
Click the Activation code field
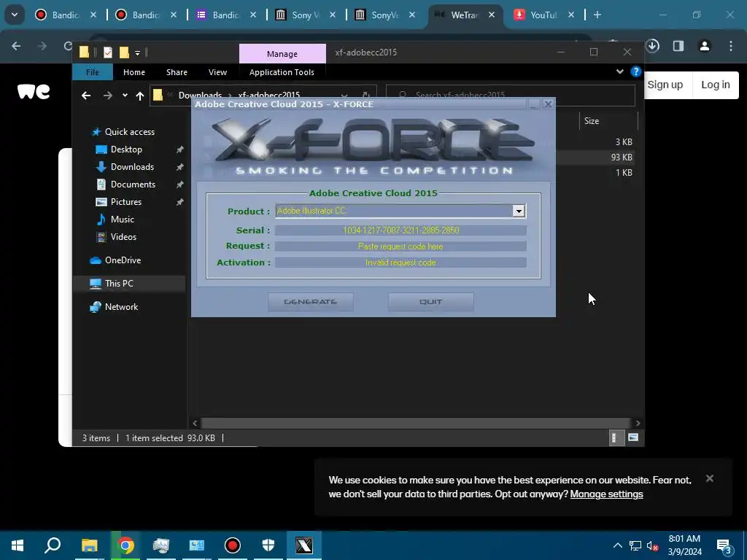tap(400, 262)
